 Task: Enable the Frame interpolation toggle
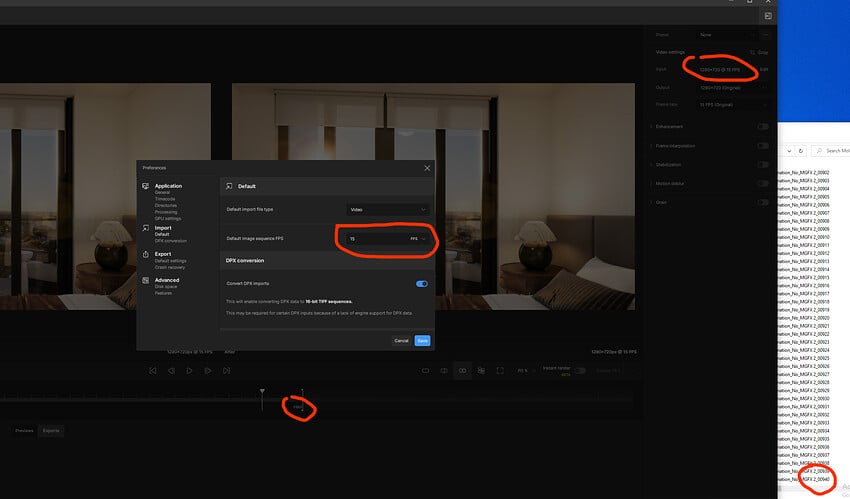pos(763,146)
